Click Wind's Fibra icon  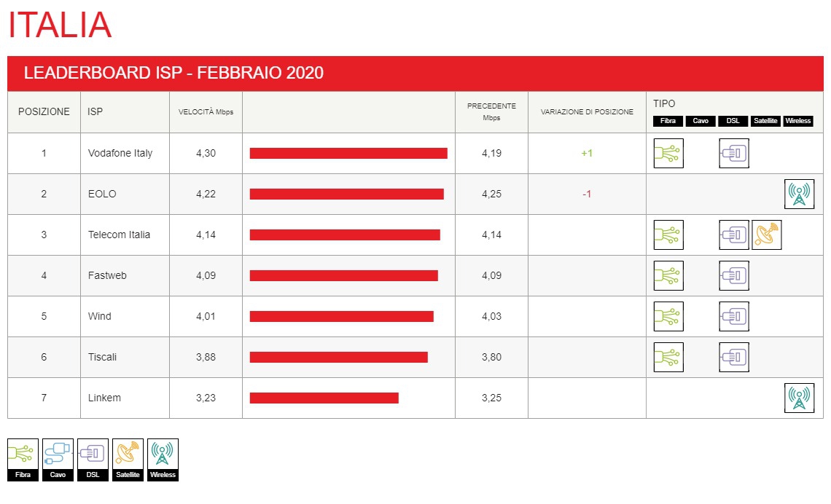point(668,316)
